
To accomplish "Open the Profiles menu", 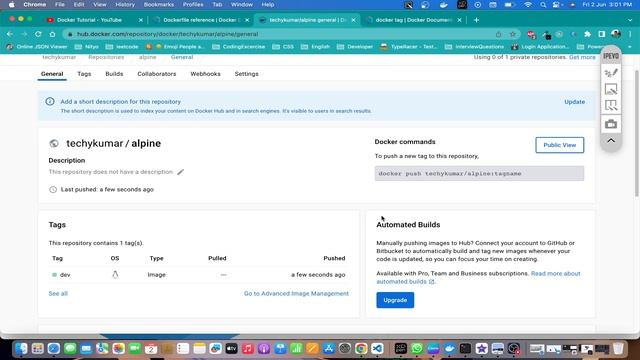I will pos(193,5).
